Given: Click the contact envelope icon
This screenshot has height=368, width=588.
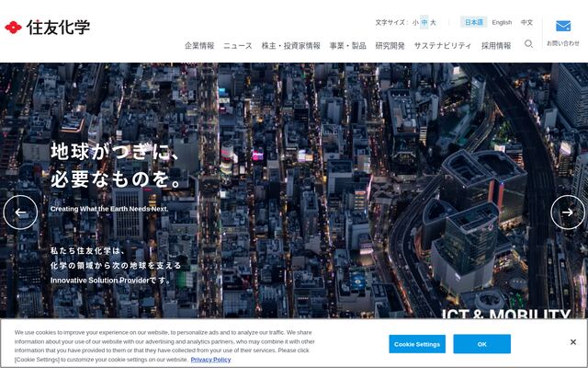Looking at the screenshot, I should [563, 26].
